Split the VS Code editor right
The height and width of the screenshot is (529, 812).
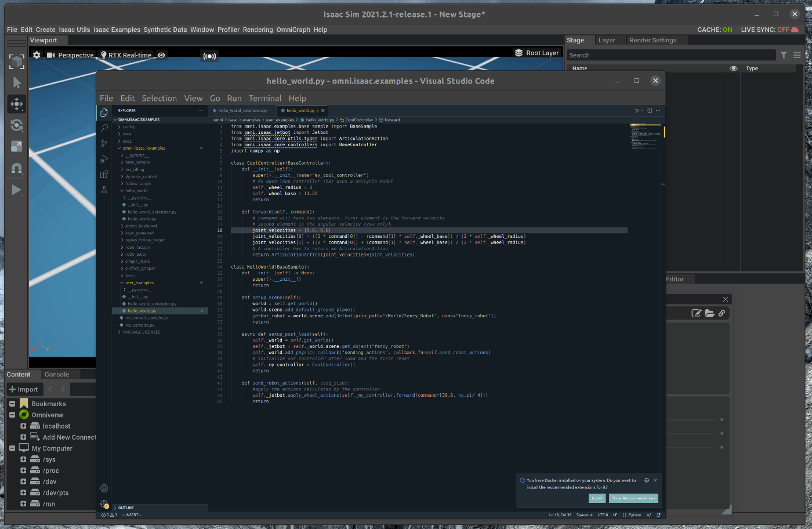(x=650, y=110)
